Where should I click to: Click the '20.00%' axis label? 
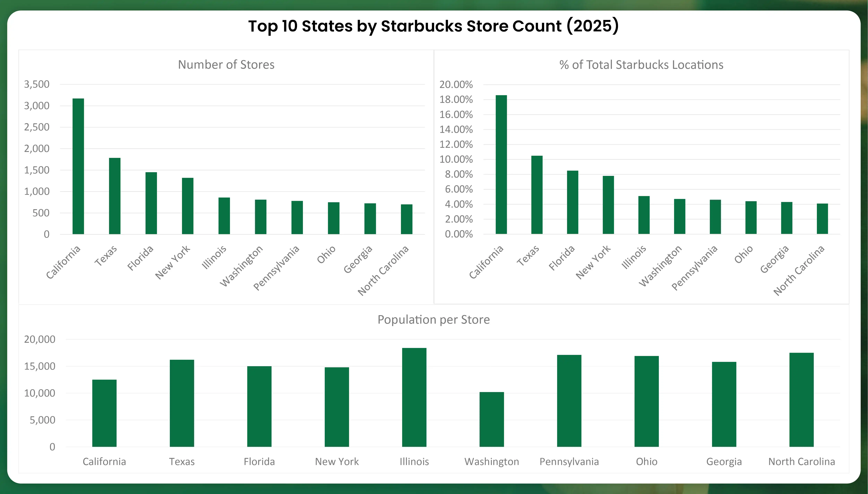coord(456,84)
